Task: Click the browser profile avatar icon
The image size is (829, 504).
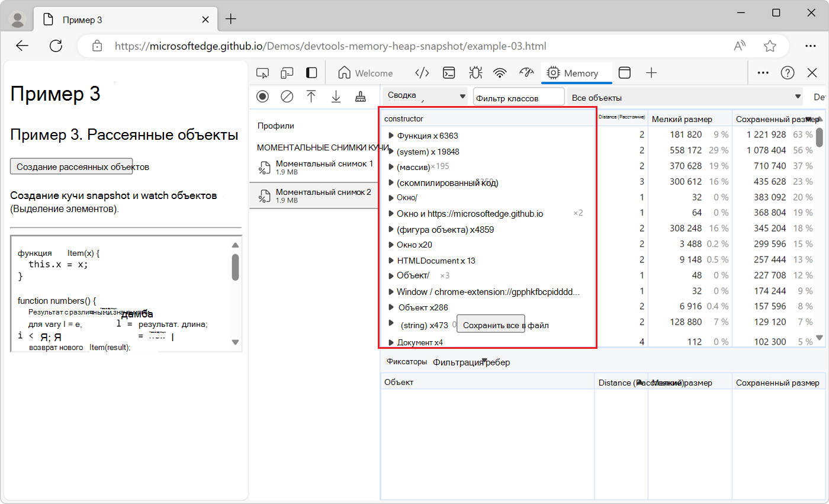Action: coord(18,20)
